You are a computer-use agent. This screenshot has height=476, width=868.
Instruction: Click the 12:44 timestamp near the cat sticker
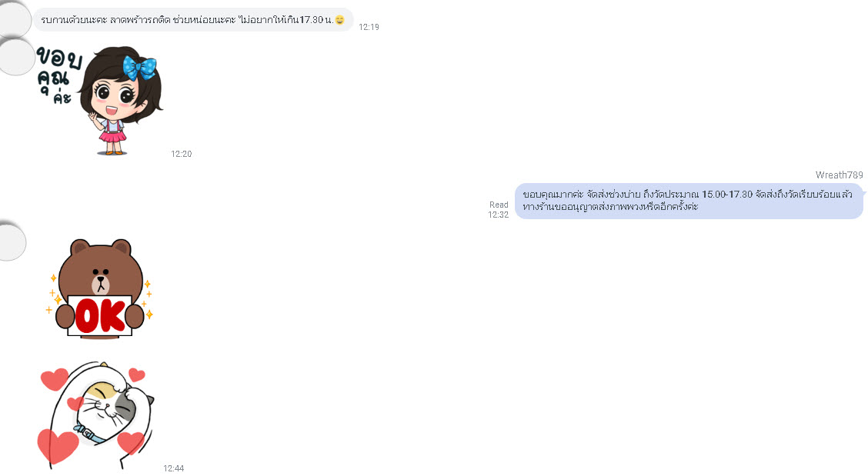click(173, 468)
